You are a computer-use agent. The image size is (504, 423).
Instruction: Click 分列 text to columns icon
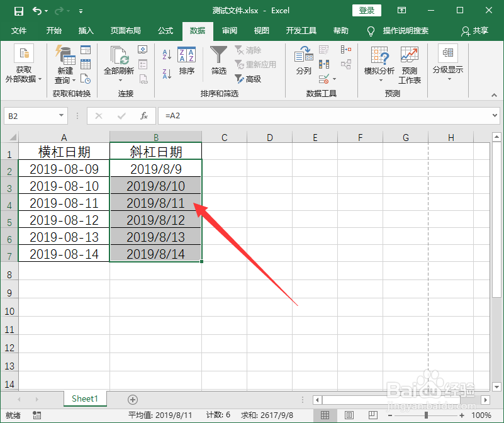tap(304, 60)
